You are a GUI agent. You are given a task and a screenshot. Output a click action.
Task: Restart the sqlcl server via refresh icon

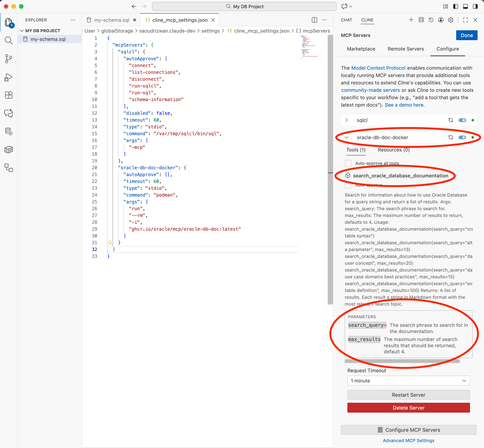451,120
